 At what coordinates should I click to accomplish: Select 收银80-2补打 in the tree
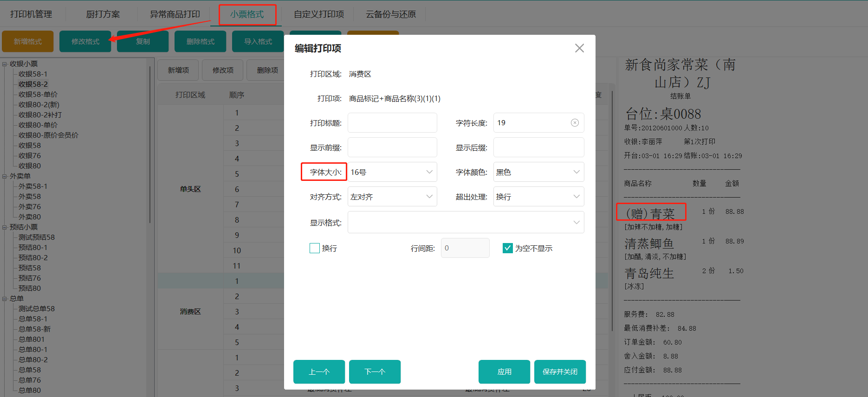40,115
